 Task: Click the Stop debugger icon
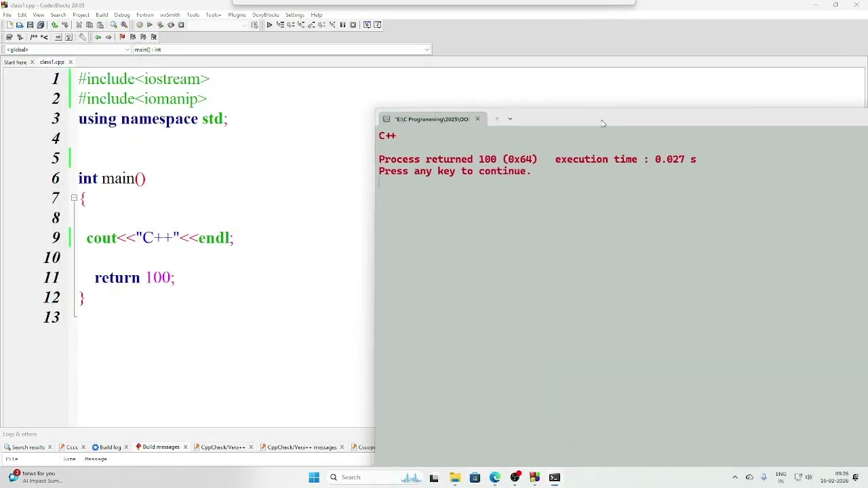[x=353, y=25]
